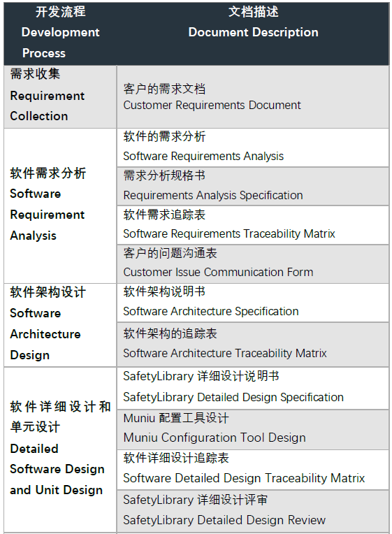
Task: Click the Customer Issue Communication Form cell
Action: [x=253, y=264]
